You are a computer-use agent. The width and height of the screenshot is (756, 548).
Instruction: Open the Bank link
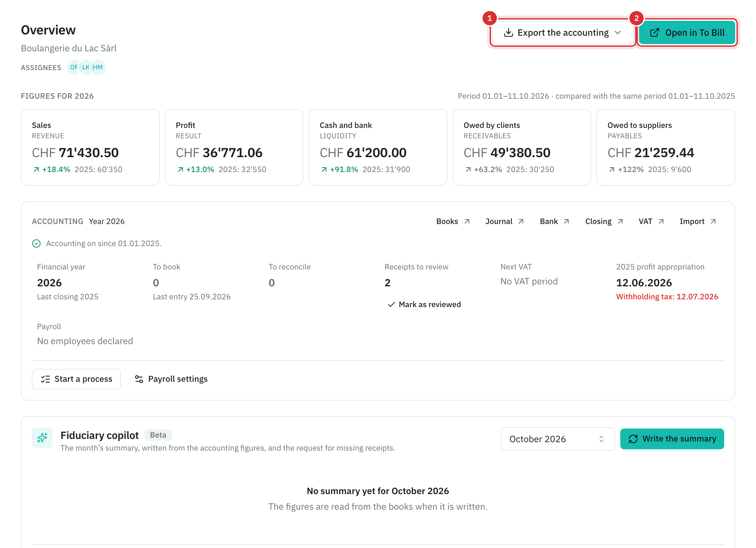[555, 221]
